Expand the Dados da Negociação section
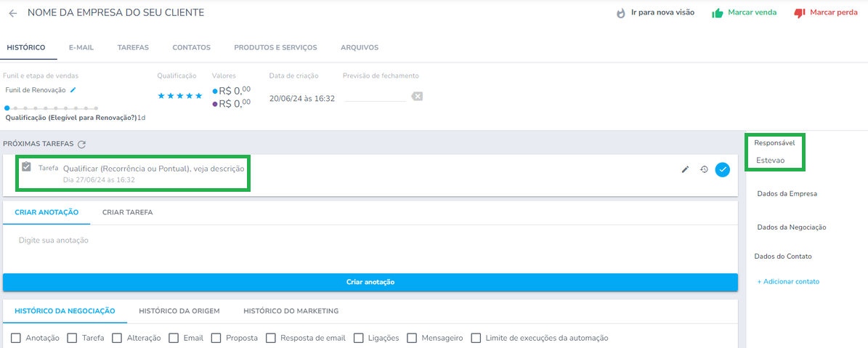The image size is (868, 348). point(791,227)
